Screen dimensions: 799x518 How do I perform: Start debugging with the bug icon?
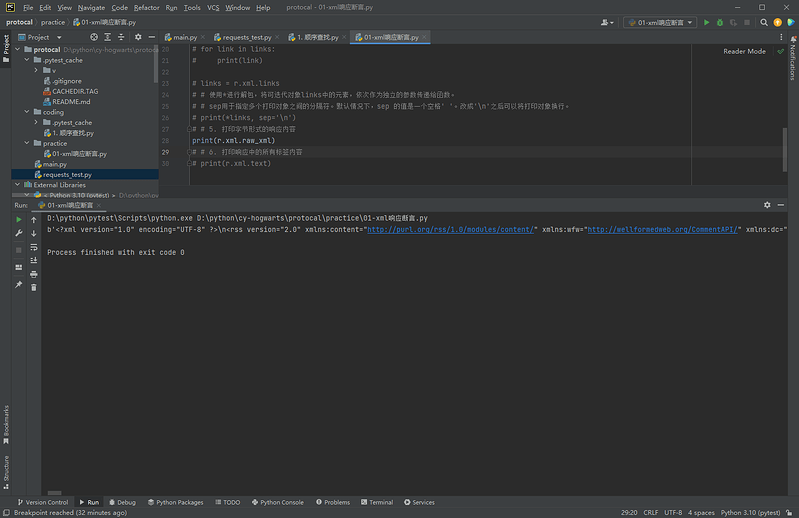point(720,22)
